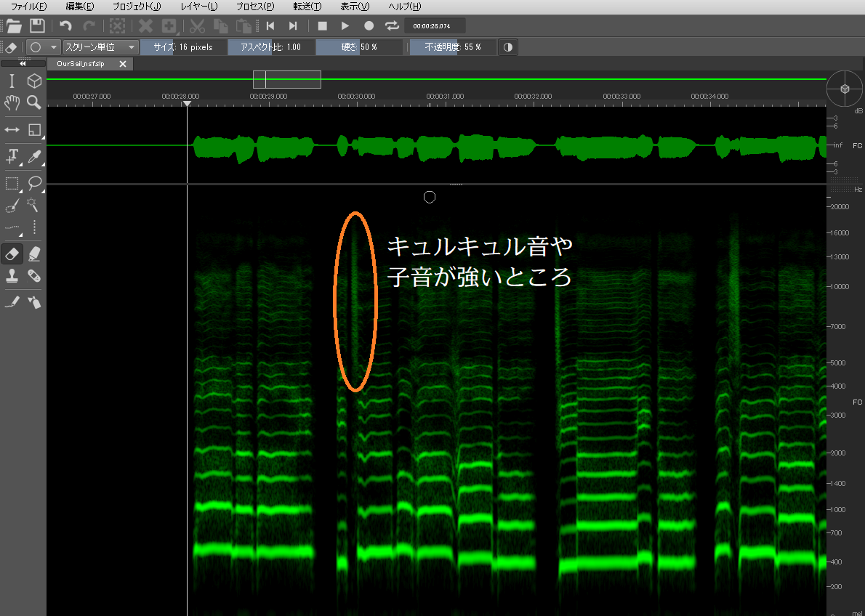Close the OurSail_nsfslp tab
Image resolution: width=865 pixels, height=616 pixels.
coord(123,64)
